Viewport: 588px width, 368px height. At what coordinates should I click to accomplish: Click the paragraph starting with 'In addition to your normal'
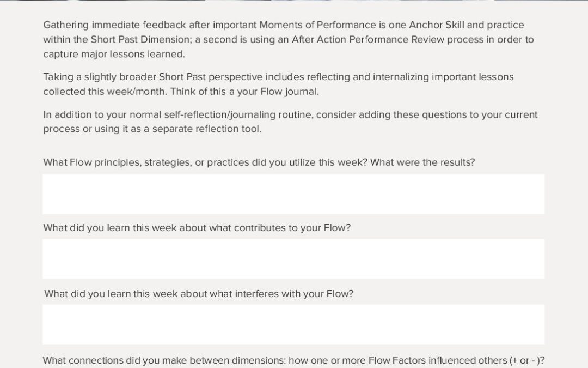pos(290,122)
